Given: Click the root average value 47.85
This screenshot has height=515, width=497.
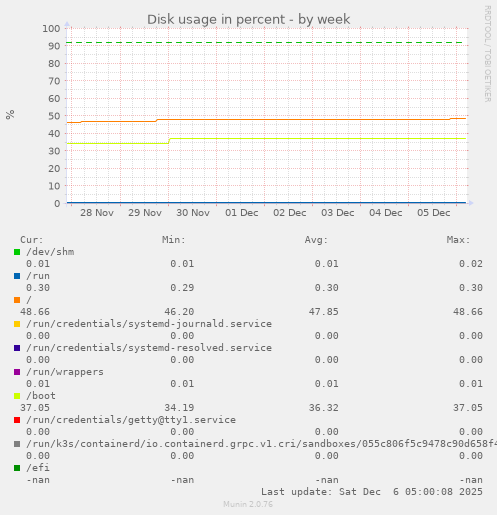Looking at the screenshot, I should point(324,312).
